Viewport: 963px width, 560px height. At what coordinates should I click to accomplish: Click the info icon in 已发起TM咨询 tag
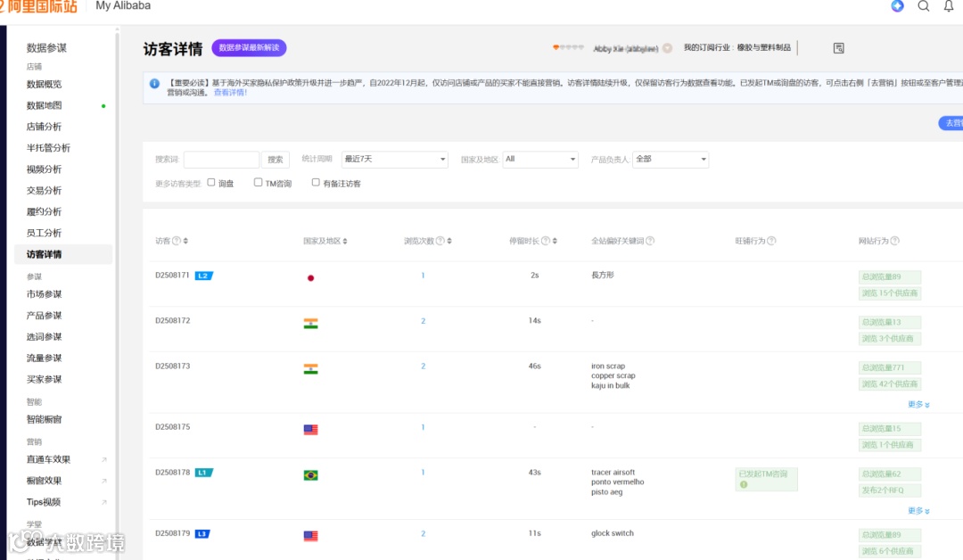point(744,484)
